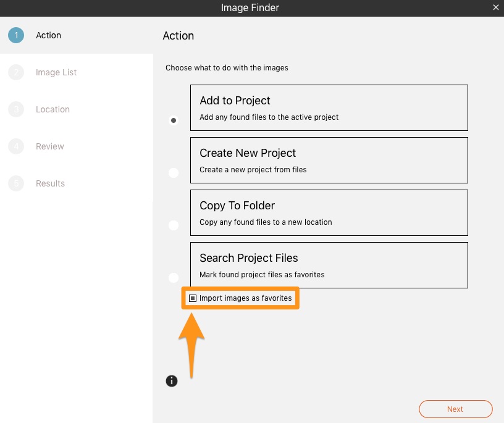Image resolution: width=504 pixels, height=423 pixels.
Task: Choose the Create New Project option box
Action: (x=329, y=160)
